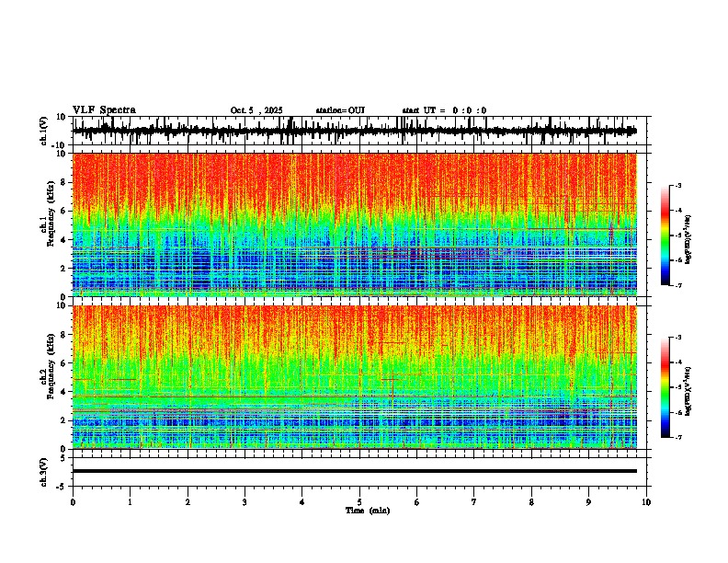The image size is (728, 563).
Task: Click the time-axis tick label "1"
Action: [x=130, y=502]
